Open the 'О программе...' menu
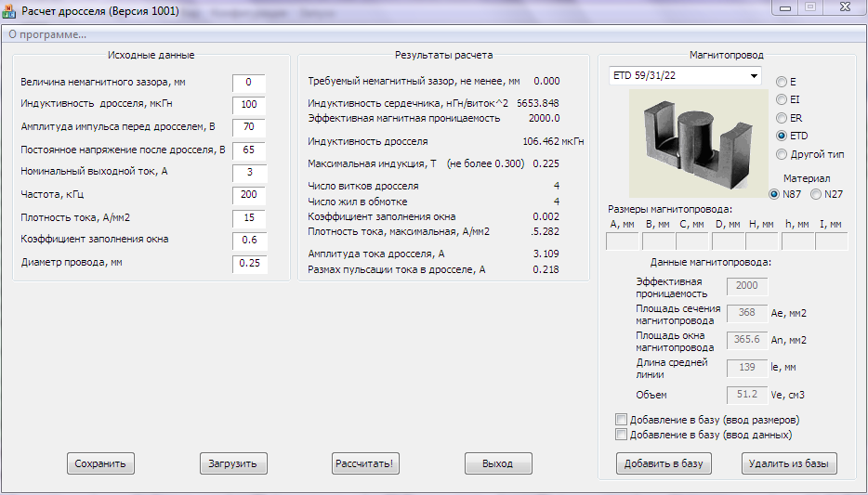 [47, 35]
